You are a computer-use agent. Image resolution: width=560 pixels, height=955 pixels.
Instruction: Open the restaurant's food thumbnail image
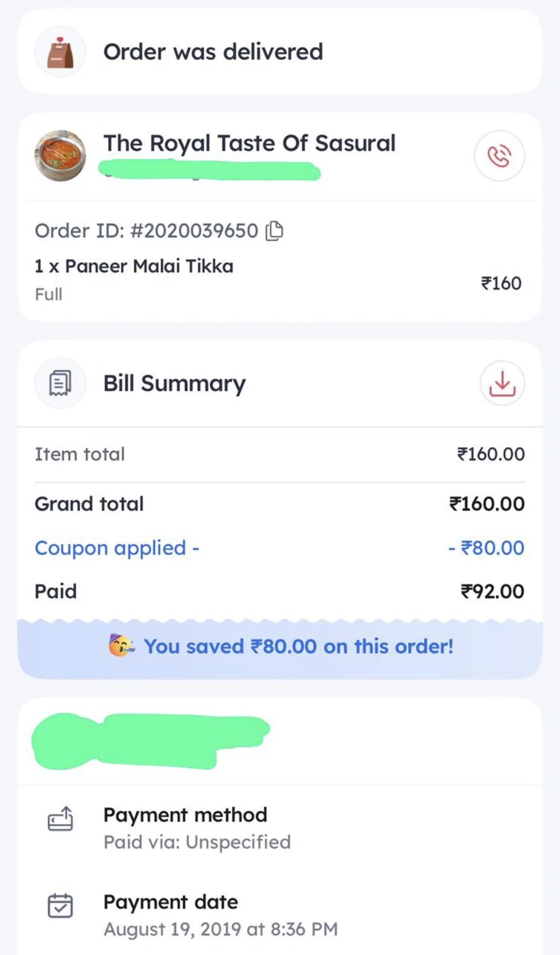60,156
